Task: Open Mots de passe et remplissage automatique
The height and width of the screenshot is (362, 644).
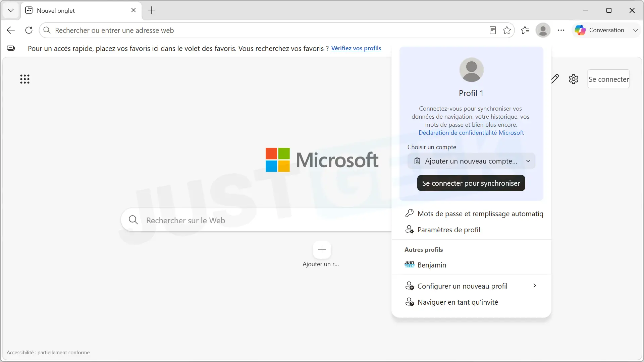Action: 474,214
